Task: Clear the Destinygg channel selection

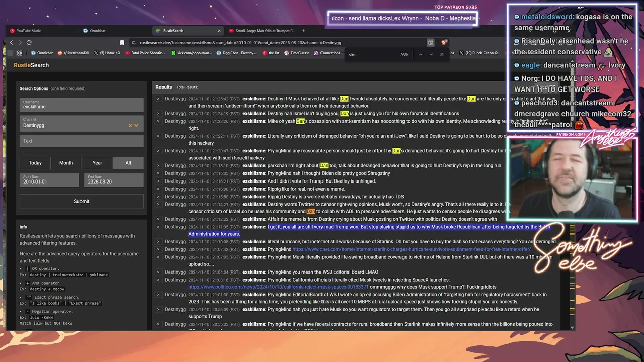Action: coord(130,125)
